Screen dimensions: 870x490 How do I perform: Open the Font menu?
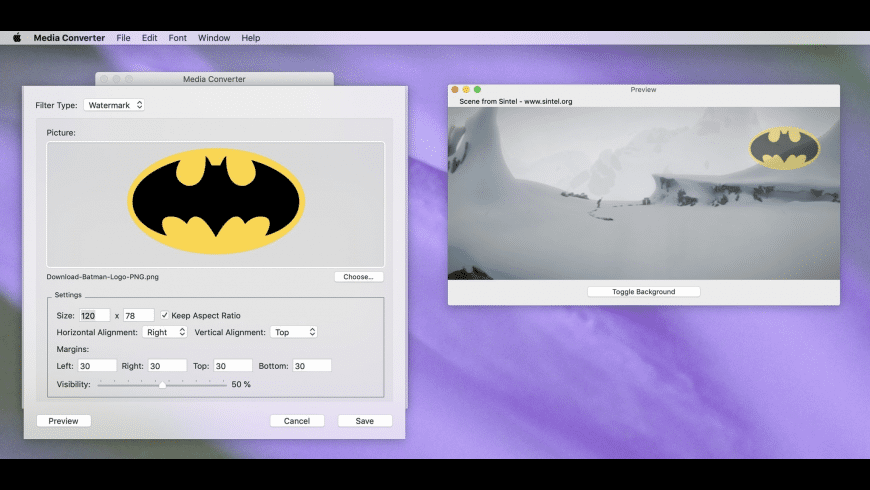(177, 38)
